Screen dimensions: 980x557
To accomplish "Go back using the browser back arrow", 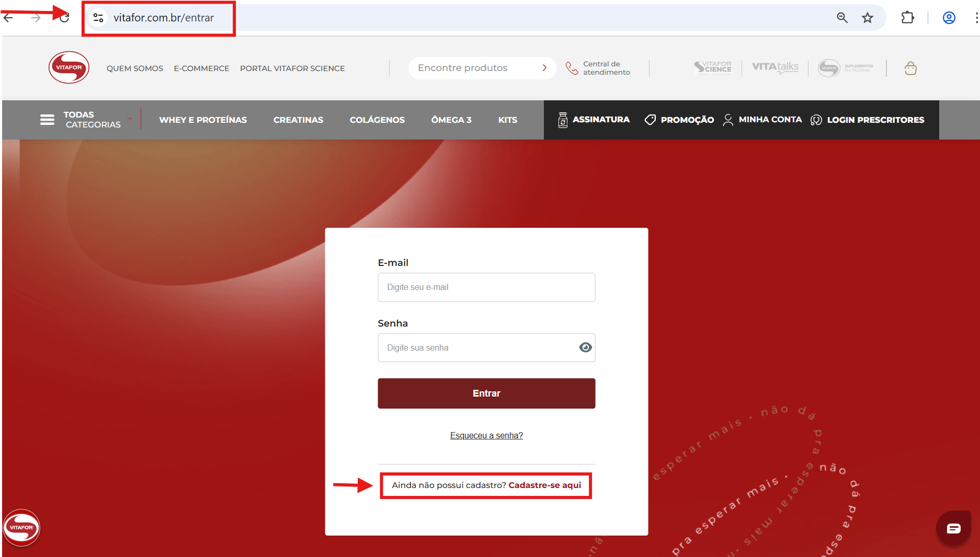I will point(8,18).
